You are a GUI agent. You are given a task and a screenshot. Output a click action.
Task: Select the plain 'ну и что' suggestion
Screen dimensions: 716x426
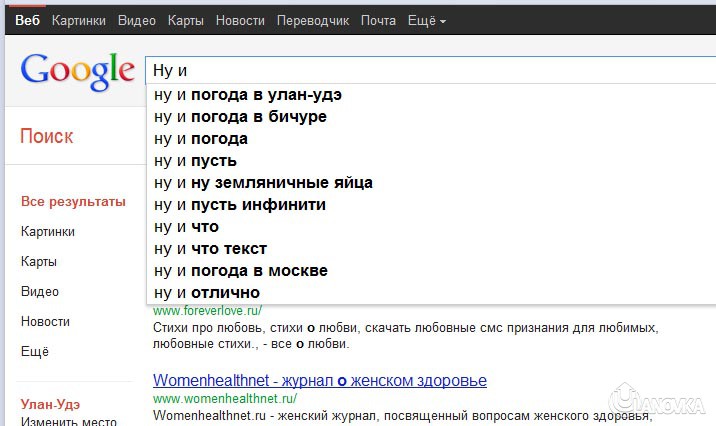coord(431,226)
